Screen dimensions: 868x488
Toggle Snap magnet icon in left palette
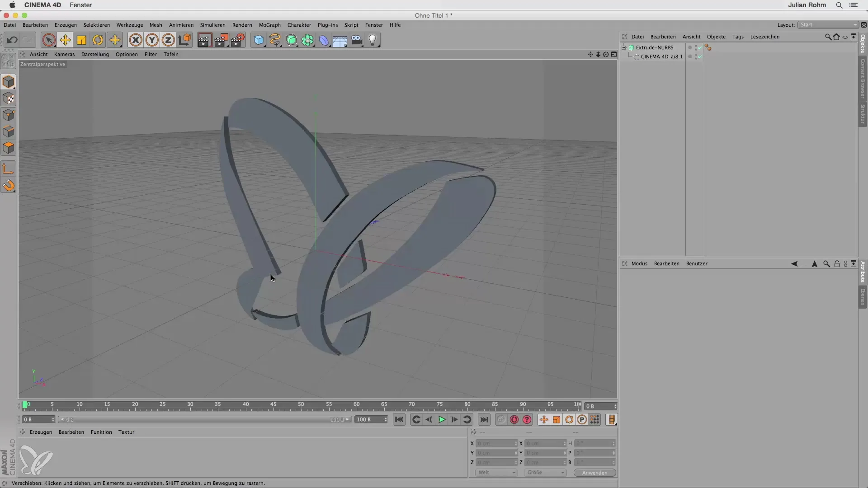tap(9, 185)
